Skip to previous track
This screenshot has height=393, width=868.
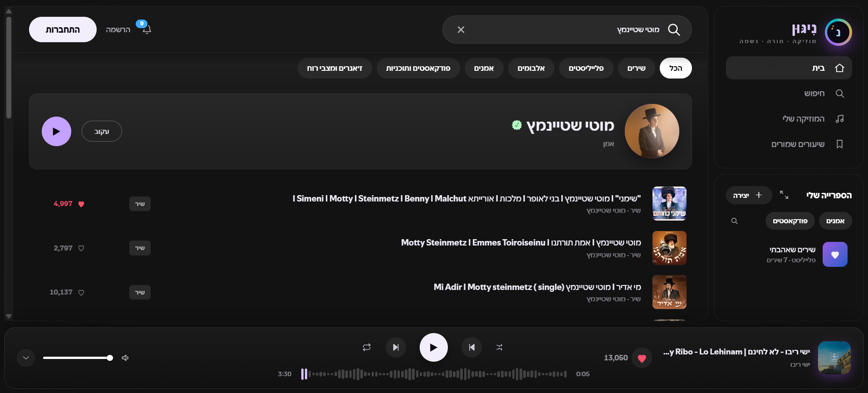(471, 347)
